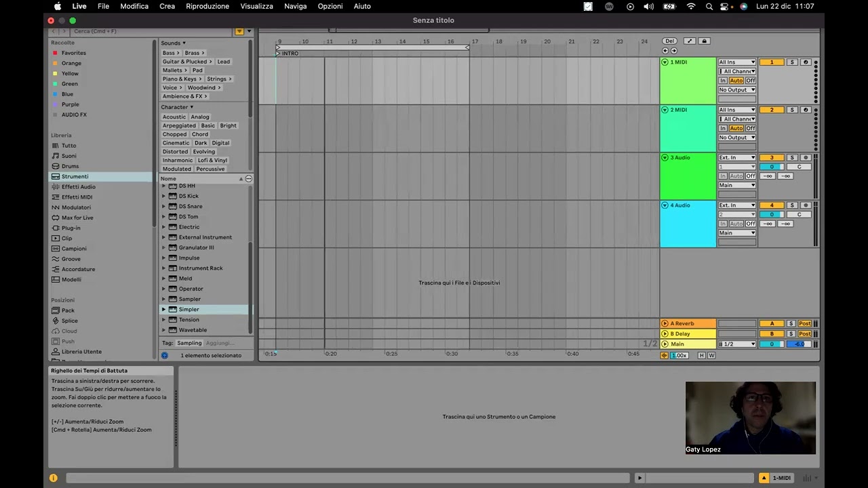868x488 pixels.
Task: Open the Tutto library category
Action: (68, 145)
